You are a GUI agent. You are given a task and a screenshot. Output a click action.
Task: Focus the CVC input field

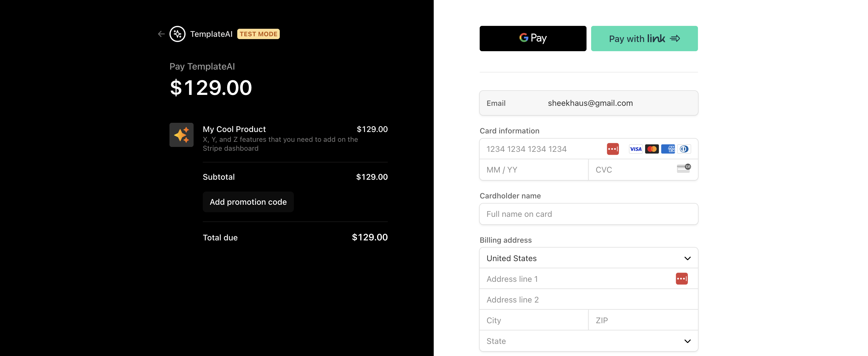[x=643, y=170]
